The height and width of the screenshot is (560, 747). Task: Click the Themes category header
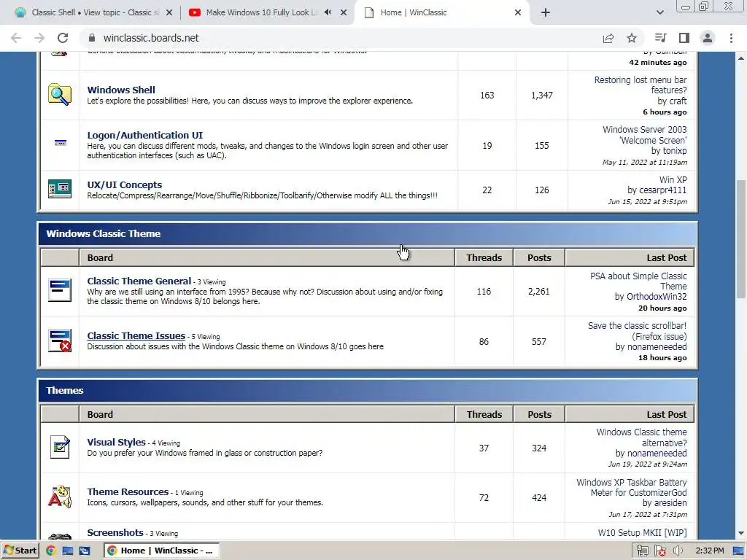coord(368,391)
